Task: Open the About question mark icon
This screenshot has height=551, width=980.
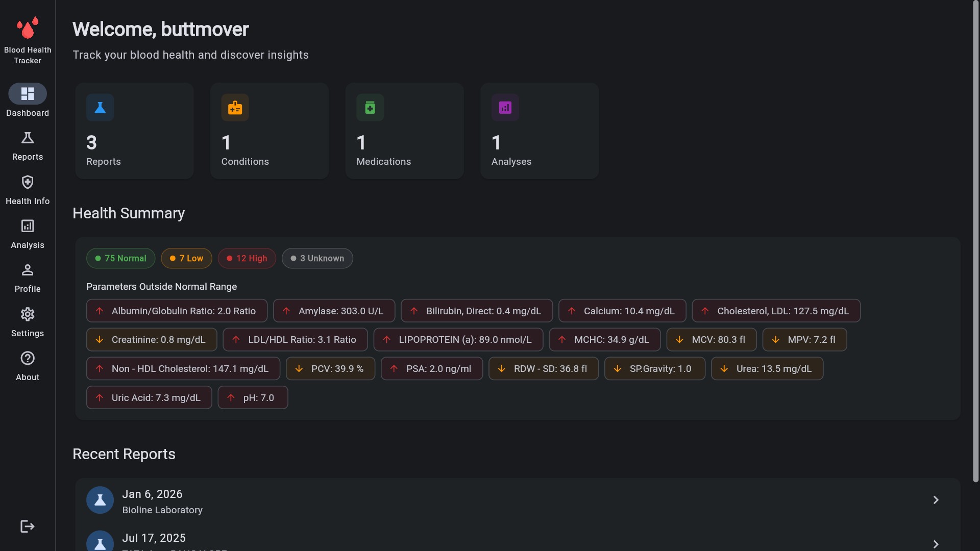Action: pyautogui.click(x=28, y=358)
